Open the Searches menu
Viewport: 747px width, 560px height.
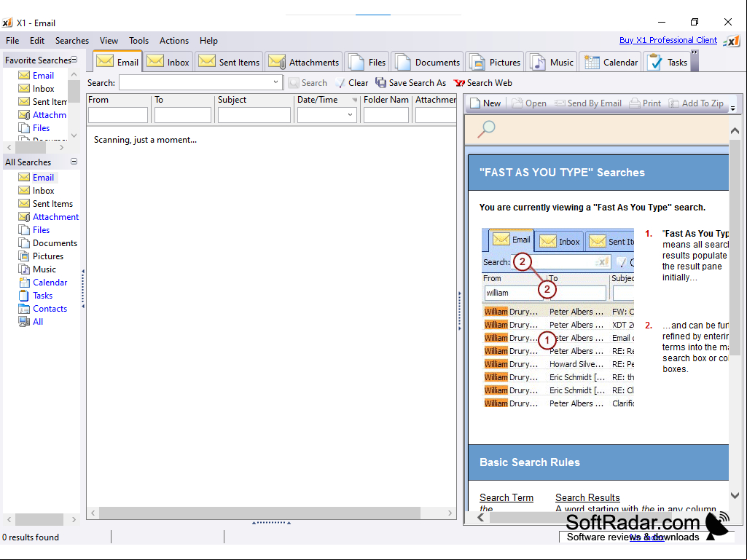coord(72,41)
